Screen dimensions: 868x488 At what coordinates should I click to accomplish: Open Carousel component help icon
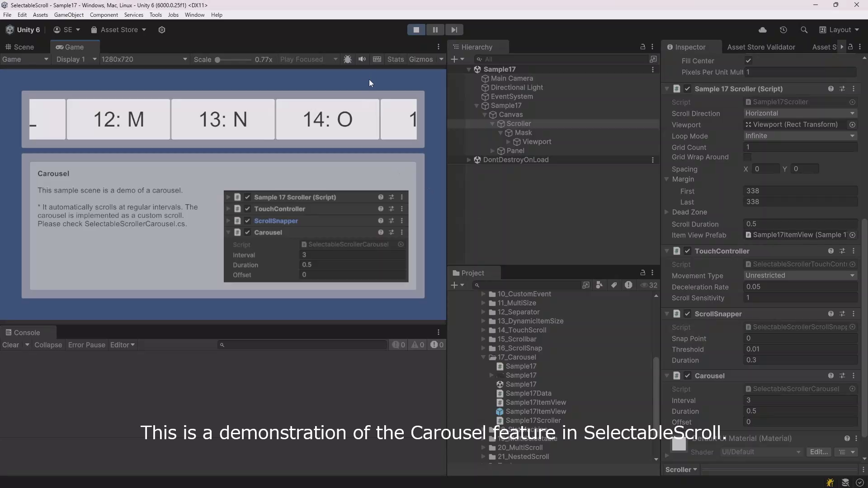coord(831,376)
